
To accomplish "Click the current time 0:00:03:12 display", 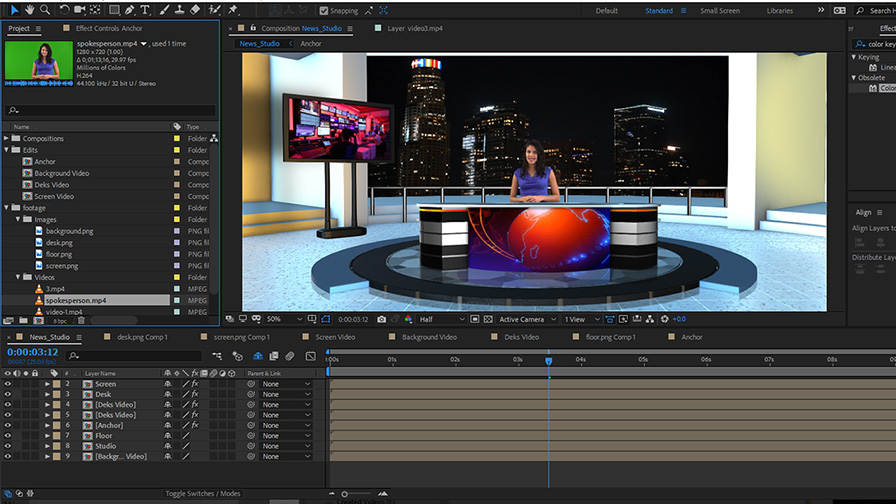I will [33, 352].
